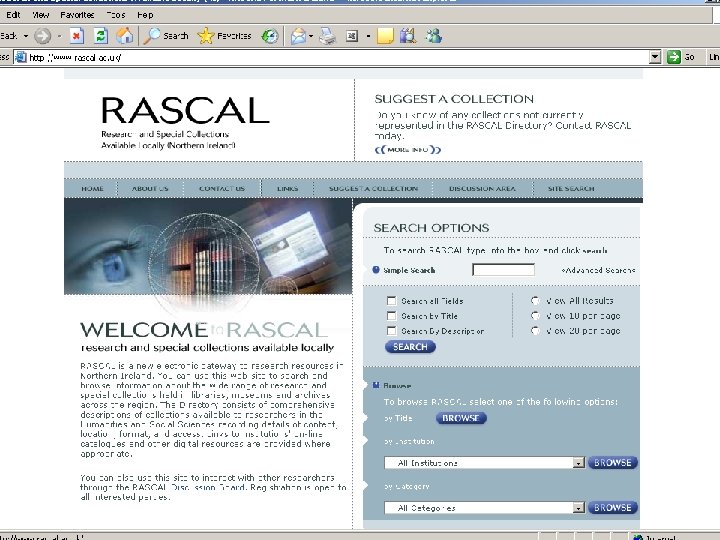Click the Stop loading icon
The width and height of the screenshot is (720, 540).
click(77, 36)
